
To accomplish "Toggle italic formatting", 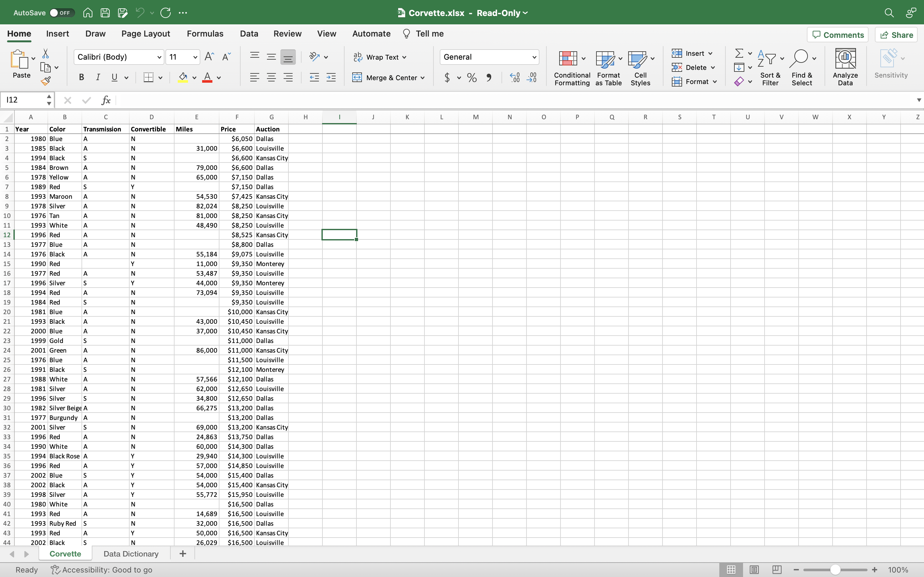I will (x=98, y=78).
